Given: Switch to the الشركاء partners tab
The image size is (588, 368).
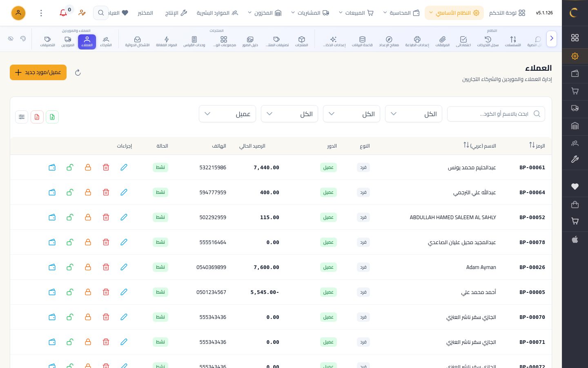Looking at the screenshot, I should click(106, 41).
